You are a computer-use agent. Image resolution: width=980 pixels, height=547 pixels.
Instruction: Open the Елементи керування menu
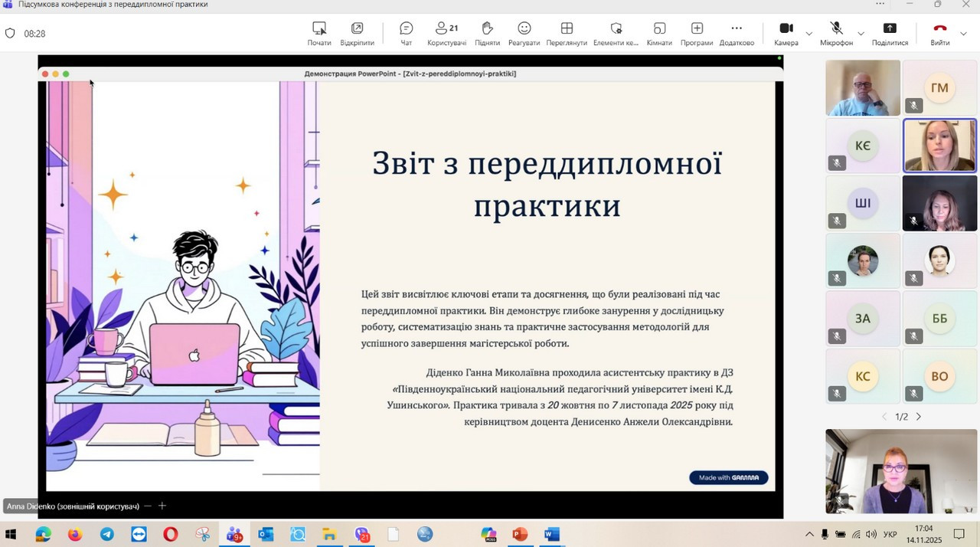pos(616,34)
